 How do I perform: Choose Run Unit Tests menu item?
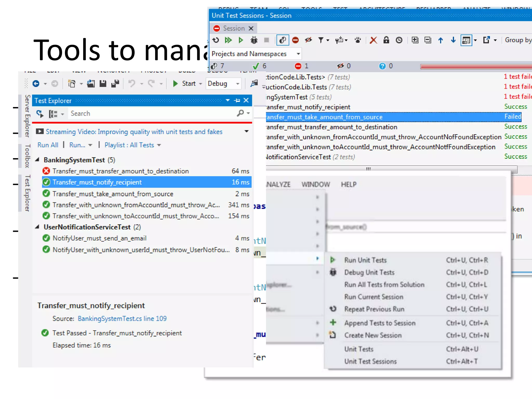[413, 260]
